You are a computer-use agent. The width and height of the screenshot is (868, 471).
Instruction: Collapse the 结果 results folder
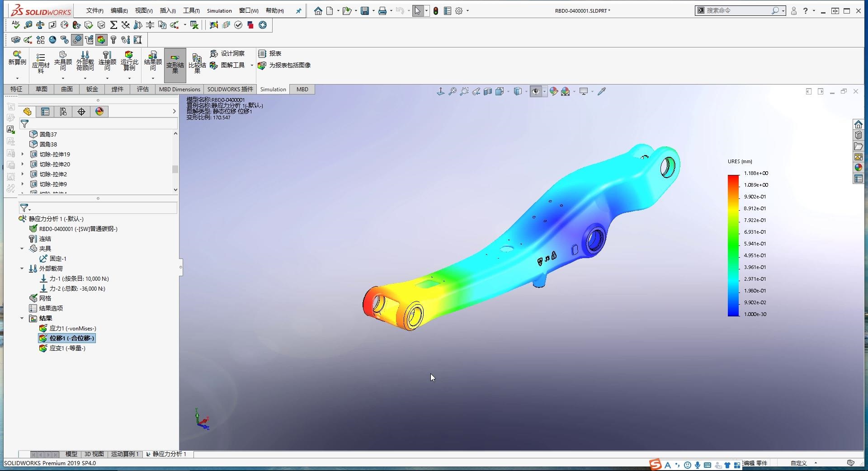pyautogui.click(x=22, y=318)
